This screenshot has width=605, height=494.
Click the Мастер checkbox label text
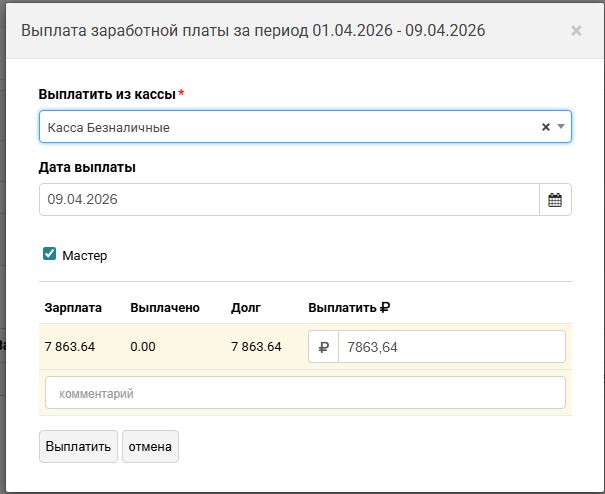tap(84, 255)
